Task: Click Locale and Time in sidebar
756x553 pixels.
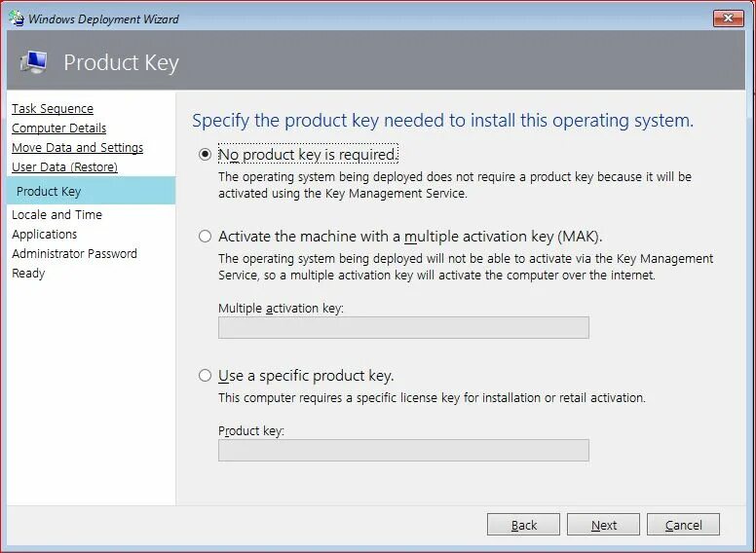Action: pos(57,214)
